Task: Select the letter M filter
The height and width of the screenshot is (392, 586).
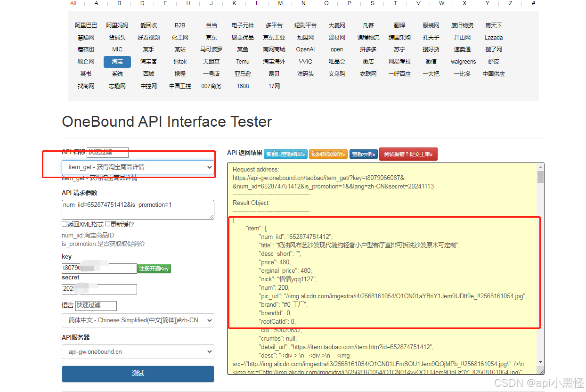Action: (x=280, y=3)
